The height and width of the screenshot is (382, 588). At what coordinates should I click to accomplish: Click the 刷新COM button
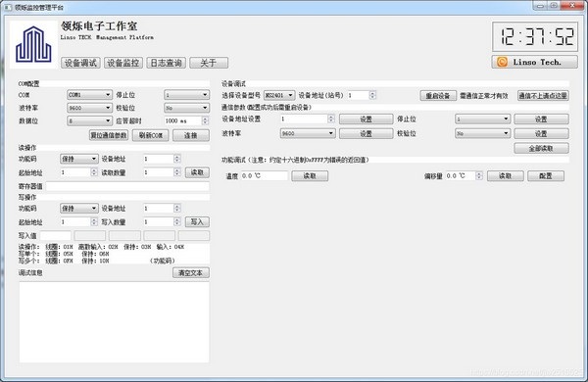click(150, 135)
